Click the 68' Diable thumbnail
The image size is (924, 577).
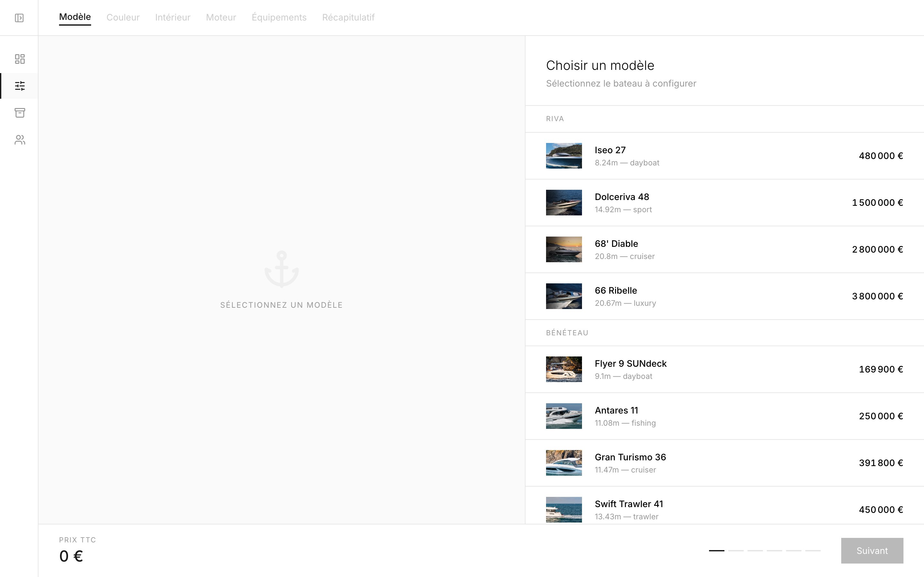click(x=564, y=250)
